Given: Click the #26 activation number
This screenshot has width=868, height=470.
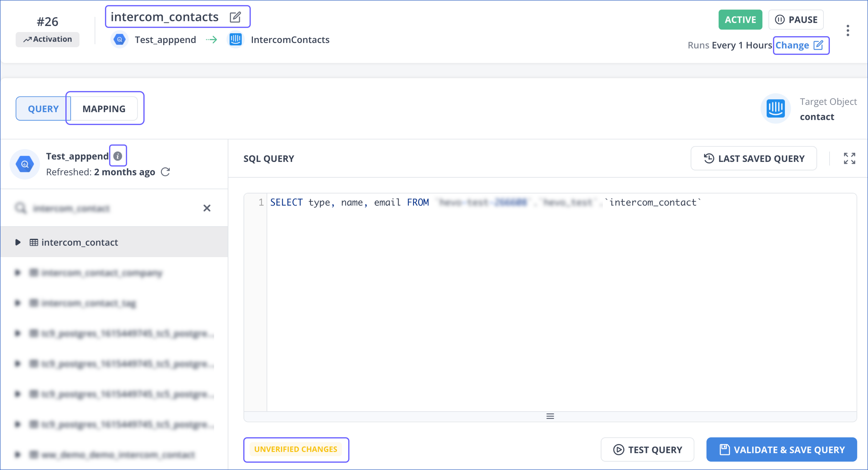Looking at the screenshot, I should [48, 22].
